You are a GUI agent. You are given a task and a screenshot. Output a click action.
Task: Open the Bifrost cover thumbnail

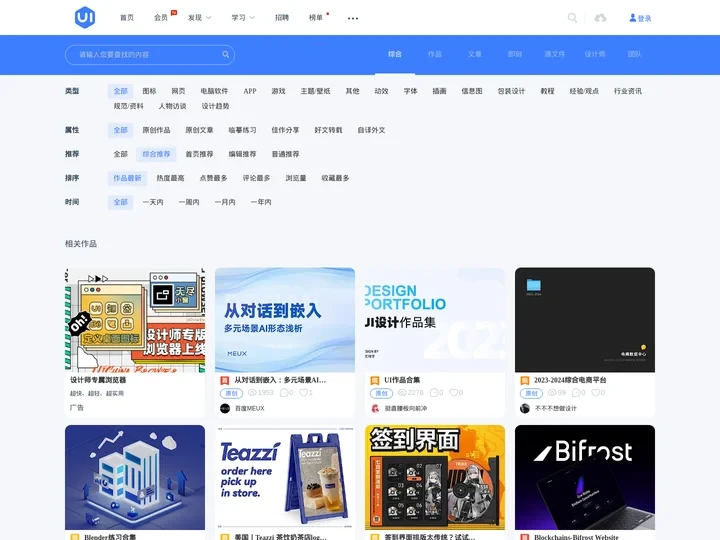point(585,478)
